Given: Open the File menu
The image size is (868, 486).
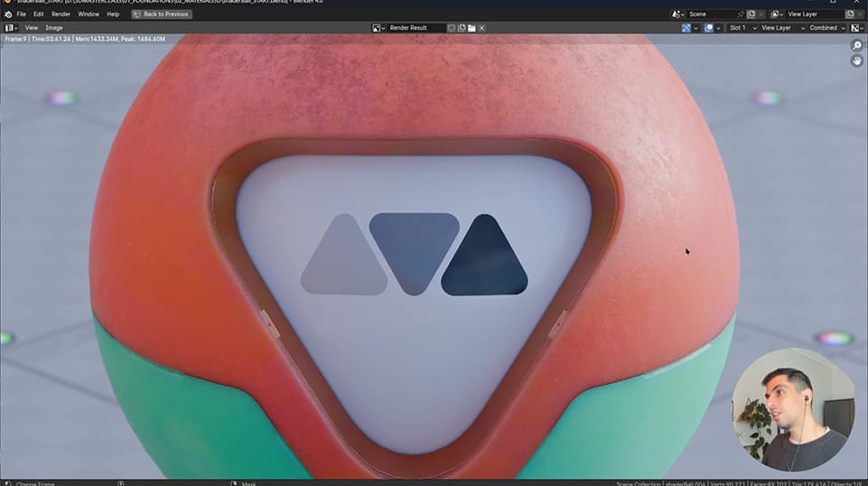Looking at the screenshot, I should 21,14.
